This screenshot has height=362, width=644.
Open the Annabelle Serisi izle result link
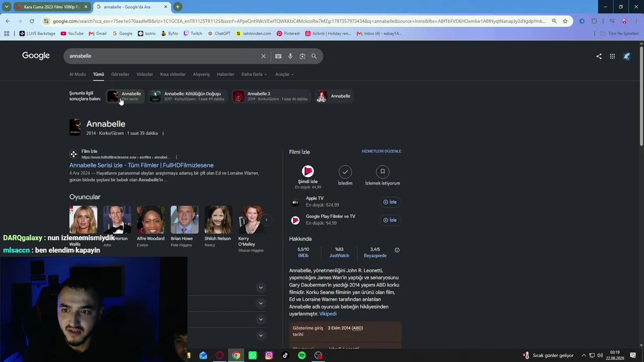[141, 165]
